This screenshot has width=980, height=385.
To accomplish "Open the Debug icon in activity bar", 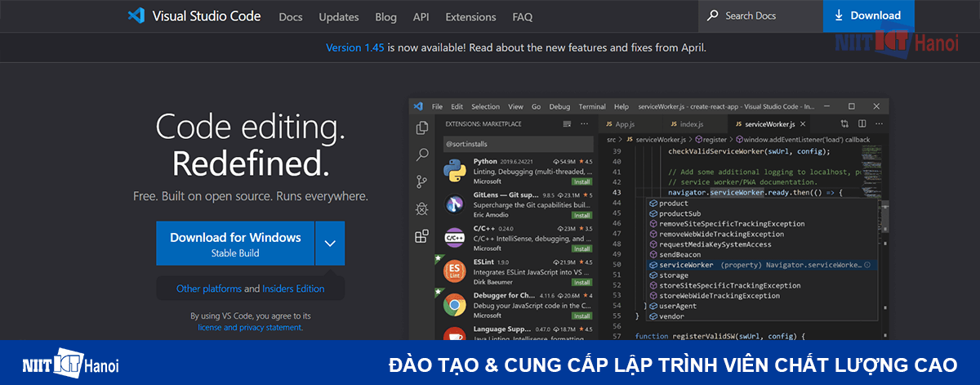I will tap(422, 208).
